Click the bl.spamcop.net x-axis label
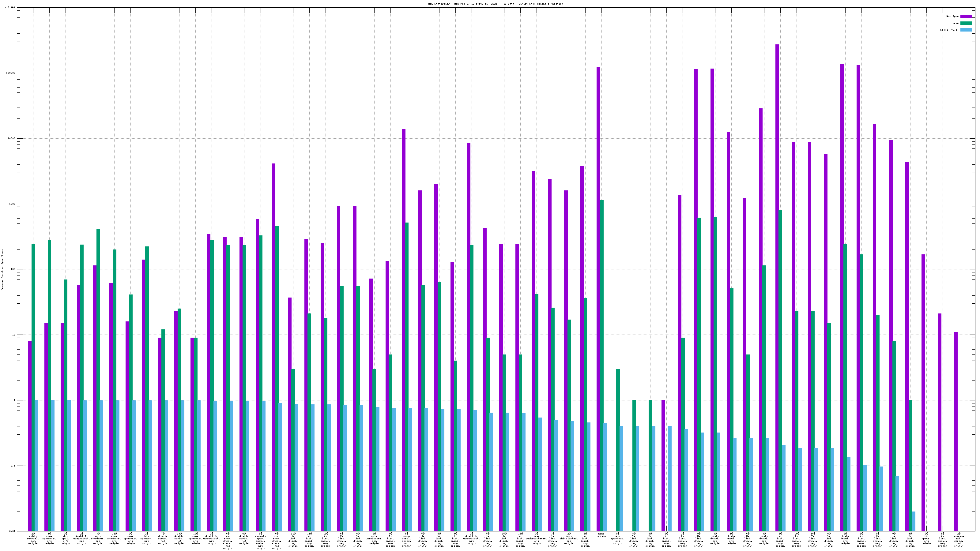Viewport: 980px width, 551px height. 146,538
